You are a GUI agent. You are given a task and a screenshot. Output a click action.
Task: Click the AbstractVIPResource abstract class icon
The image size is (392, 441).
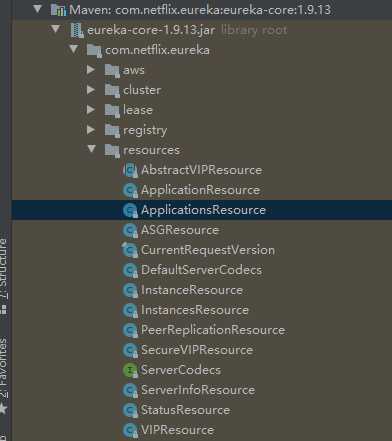point(130,171)
